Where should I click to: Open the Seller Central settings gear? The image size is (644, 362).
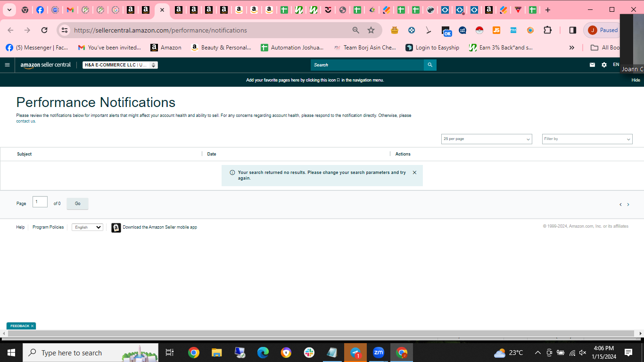[604, 65]
